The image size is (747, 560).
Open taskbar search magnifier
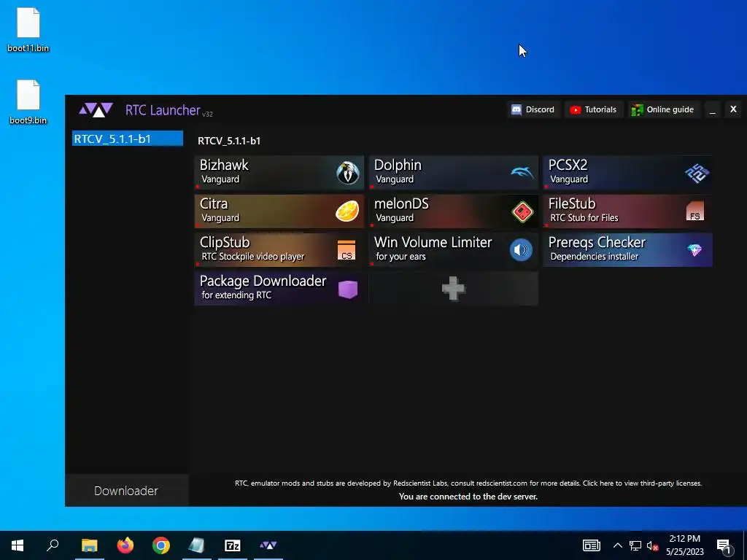[x=53, y=545]
